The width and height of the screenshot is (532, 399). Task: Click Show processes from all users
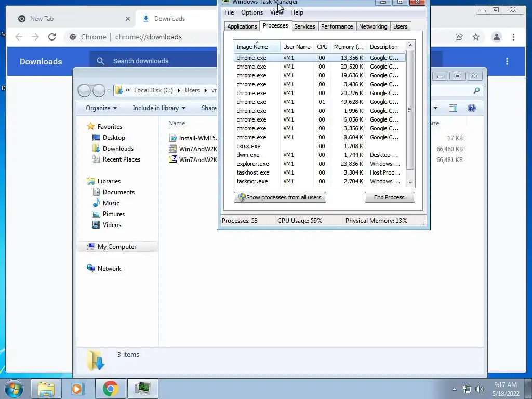[280, 197]
